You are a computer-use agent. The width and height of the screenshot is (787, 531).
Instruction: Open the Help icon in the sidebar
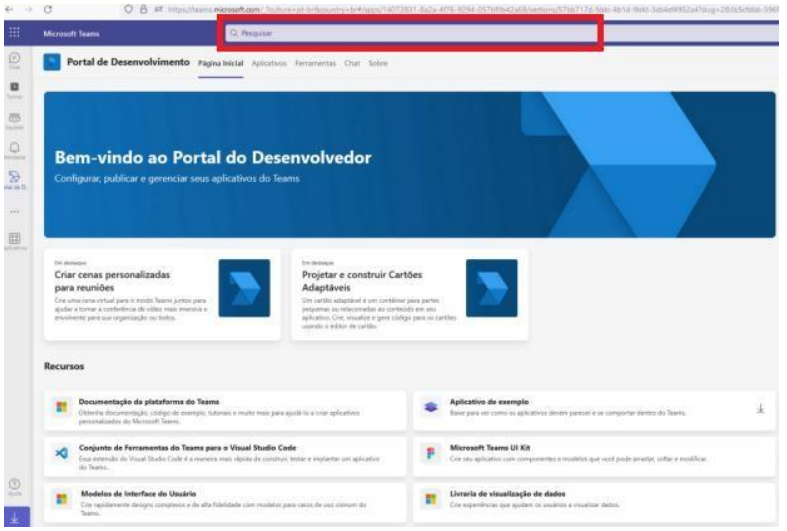(x=14, y=487)
